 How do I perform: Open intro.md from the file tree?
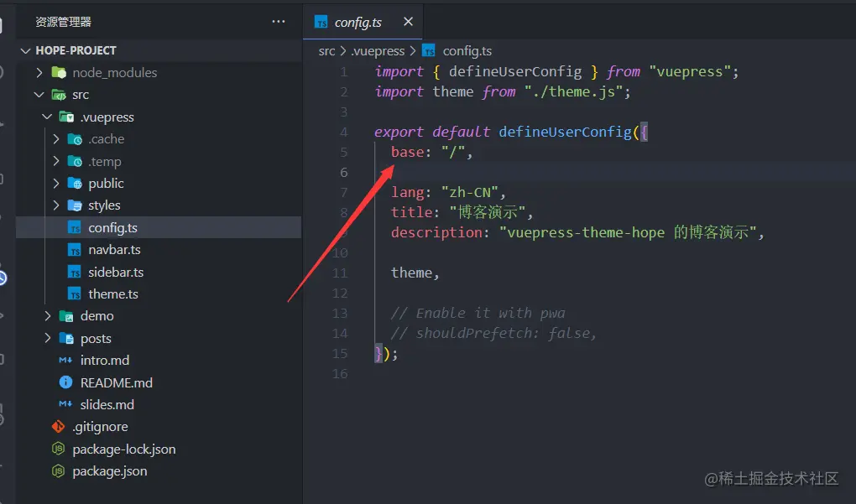[104, 361]
